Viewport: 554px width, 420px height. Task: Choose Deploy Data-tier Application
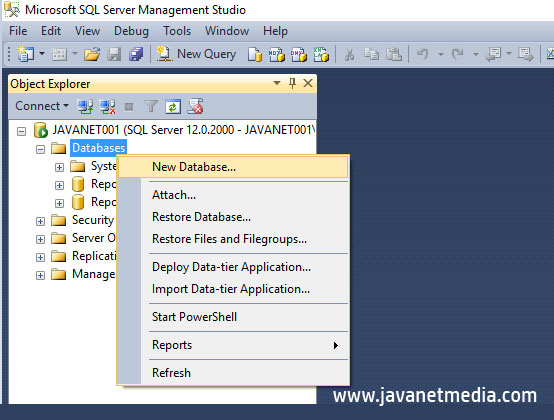click(x=233, y=267)
